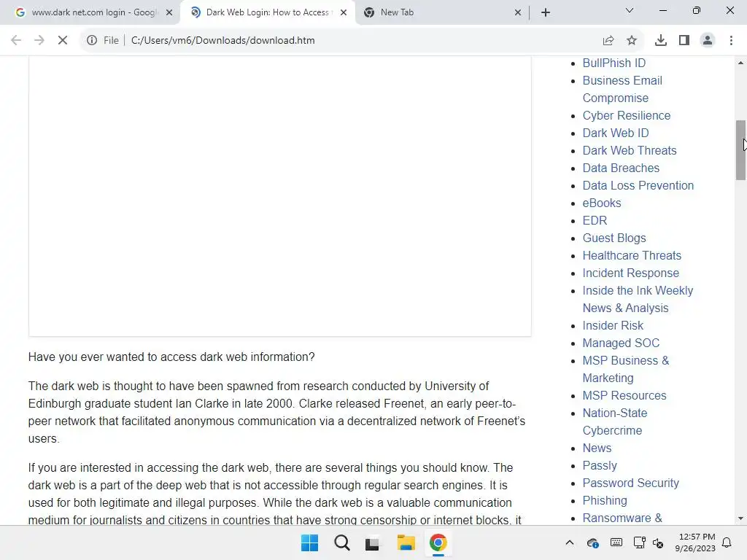Open EDR category link
Image resolution: width=747 pixels, height=560 pixels.
595,220
